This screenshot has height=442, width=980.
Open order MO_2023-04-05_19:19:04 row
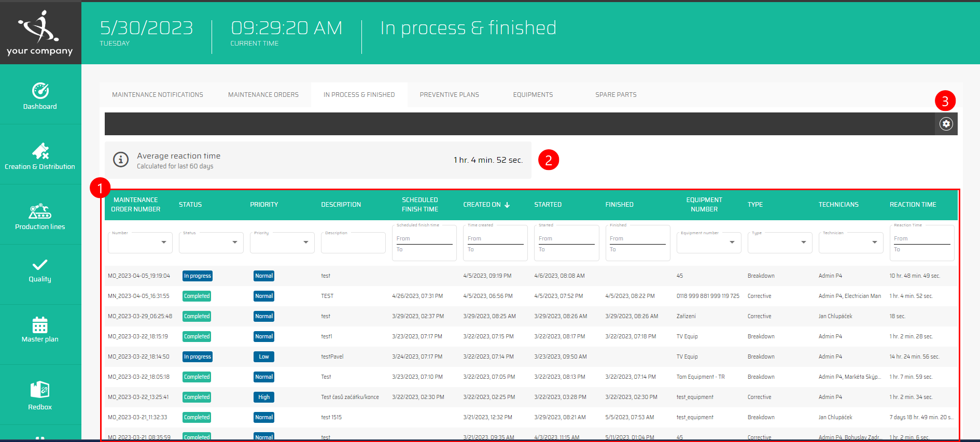(x=139, y=276)
